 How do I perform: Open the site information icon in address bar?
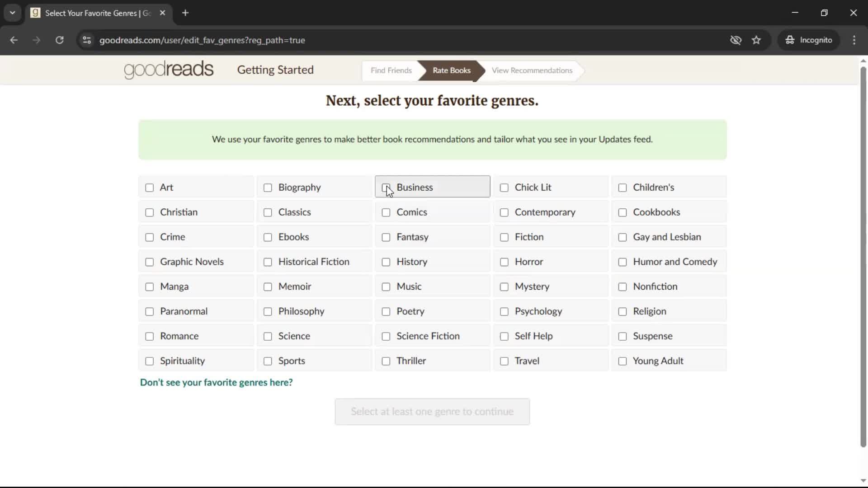point(87,40)
